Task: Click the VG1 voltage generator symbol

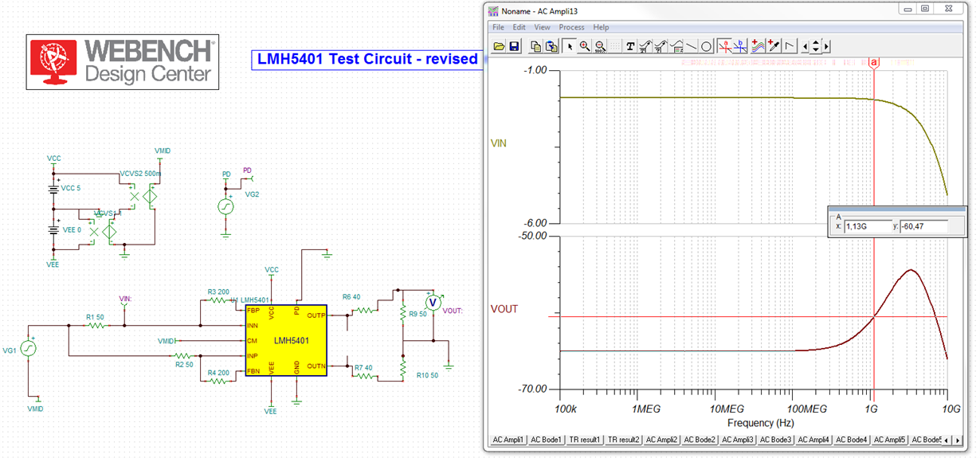Action: click(x=29, y=348)
